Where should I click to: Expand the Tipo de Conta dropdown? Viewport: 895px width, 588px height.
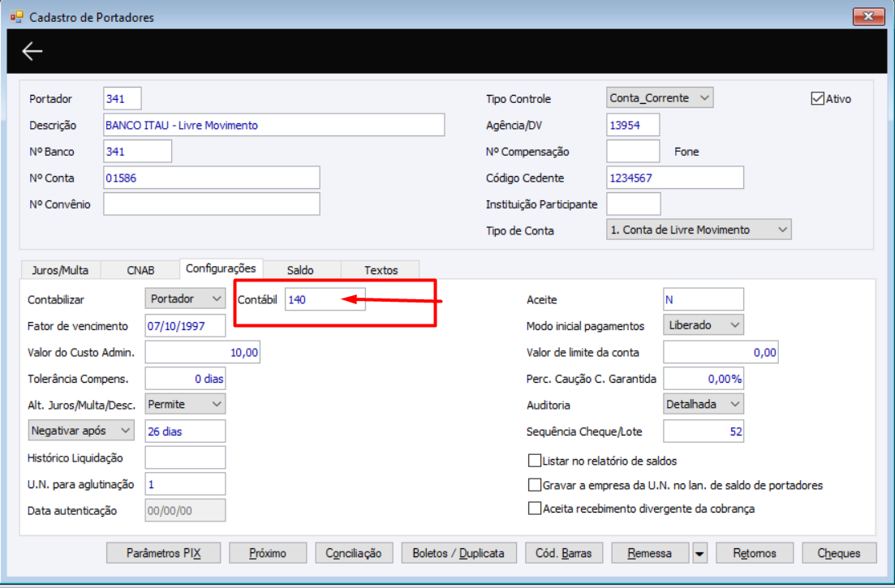[699, 230]
